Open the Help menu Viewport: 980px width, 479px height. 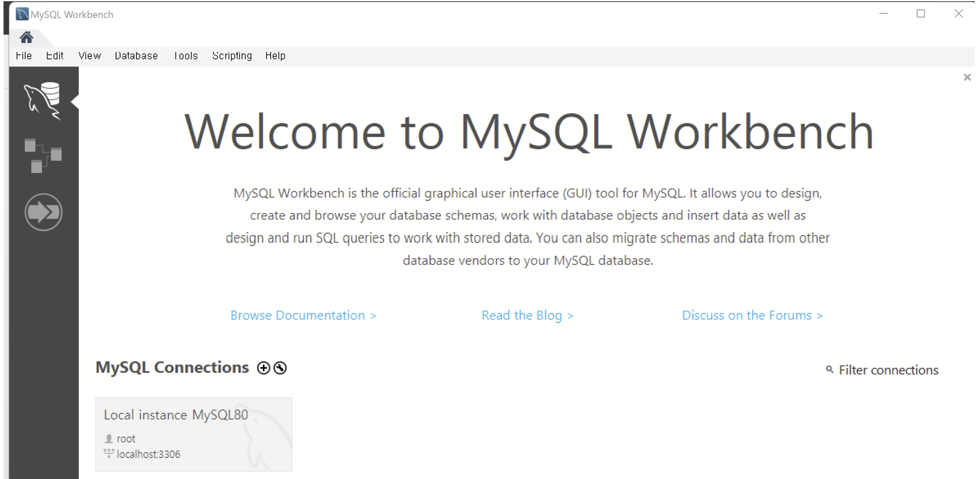point(276,56)
